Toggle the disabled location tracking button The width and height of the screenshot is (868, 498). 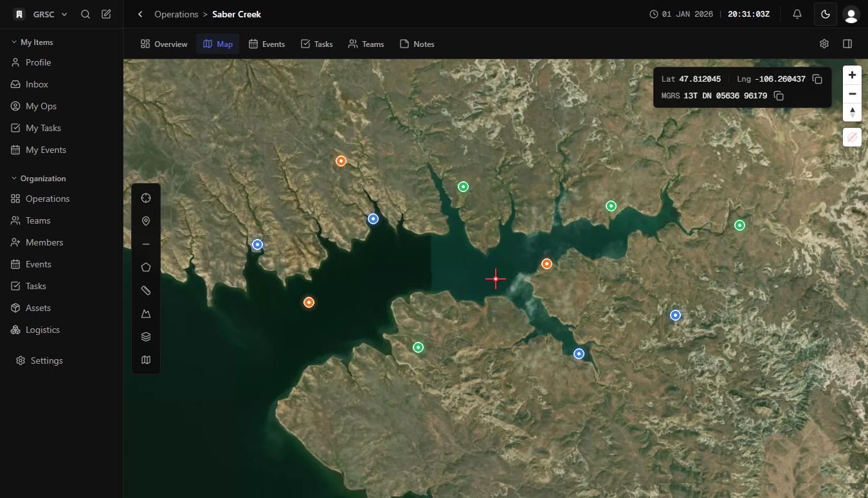tap(852, 137)
